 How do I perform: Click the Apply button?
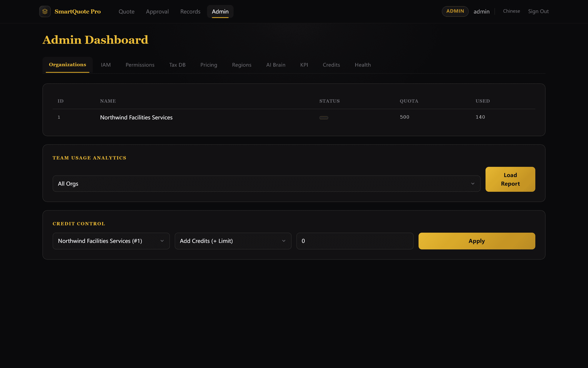tap(477, 241)
